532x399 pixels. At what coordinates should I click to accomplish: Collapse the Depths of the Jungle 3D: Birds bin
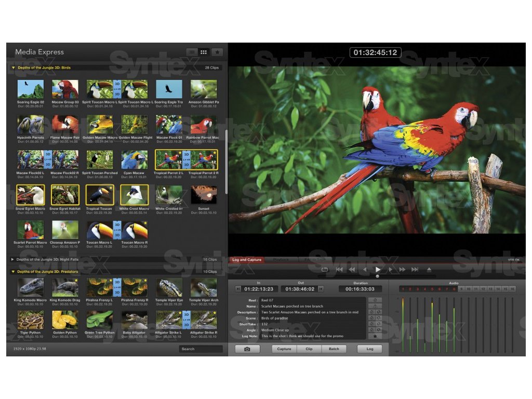pos(13,68)
